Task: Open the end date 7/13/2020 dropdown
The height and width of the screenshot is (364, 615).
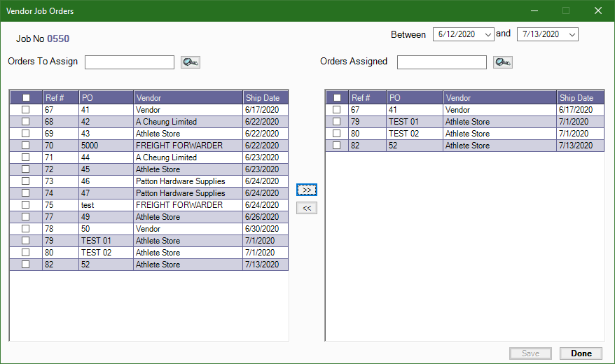Action: [572, 34]
